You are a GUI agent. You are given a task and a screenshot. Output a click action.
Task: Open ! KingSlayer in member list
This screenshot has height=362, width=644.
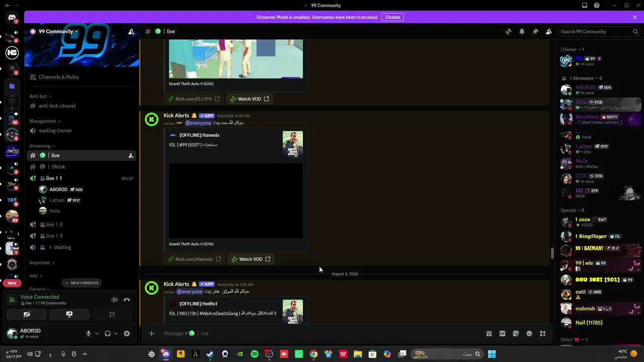point(600,236)
